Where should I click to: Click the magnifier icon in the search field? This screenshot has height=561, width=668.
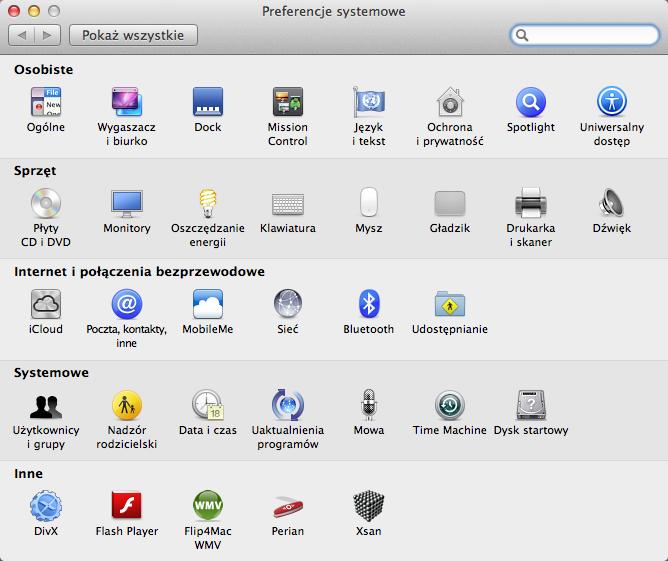coord(522,35)
